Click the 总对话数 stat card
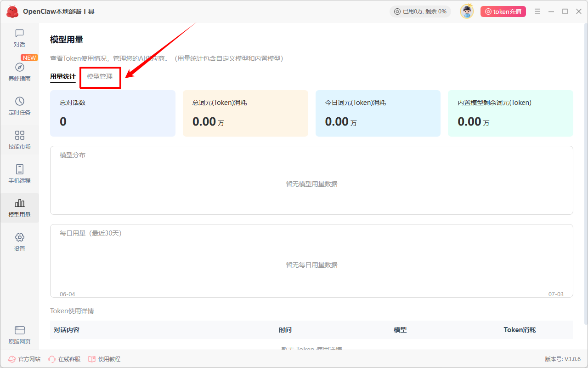Viewport: 588px width, 368px height. [113, 113]
